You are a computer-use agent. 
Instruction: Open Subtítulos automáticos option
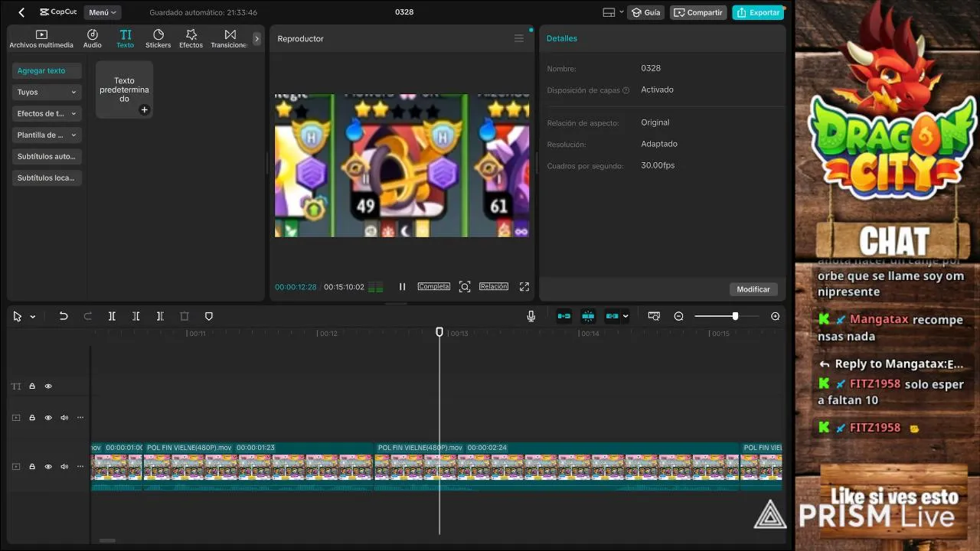(47, 156)
